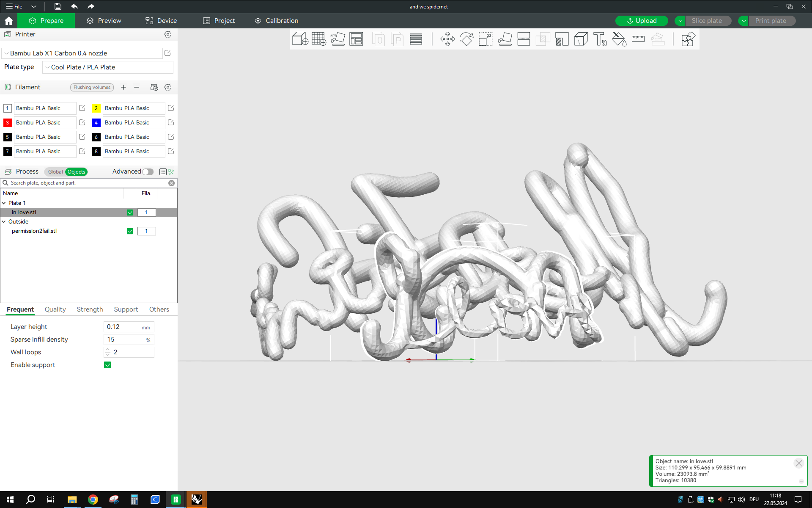
Task: Enable support checkbox toggle
Action: tap(107, 364)
